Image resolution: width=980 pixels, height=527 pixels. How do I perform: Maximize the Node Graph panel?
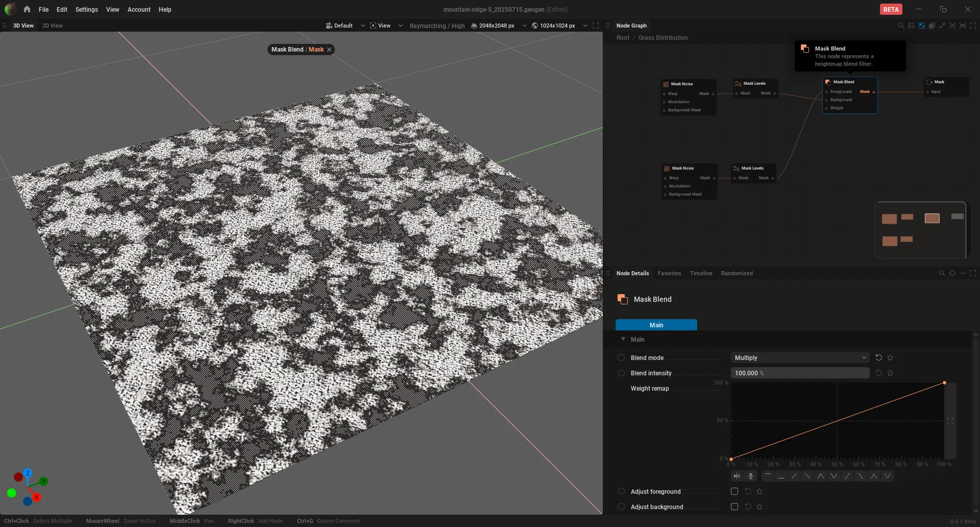coord(973,26)
